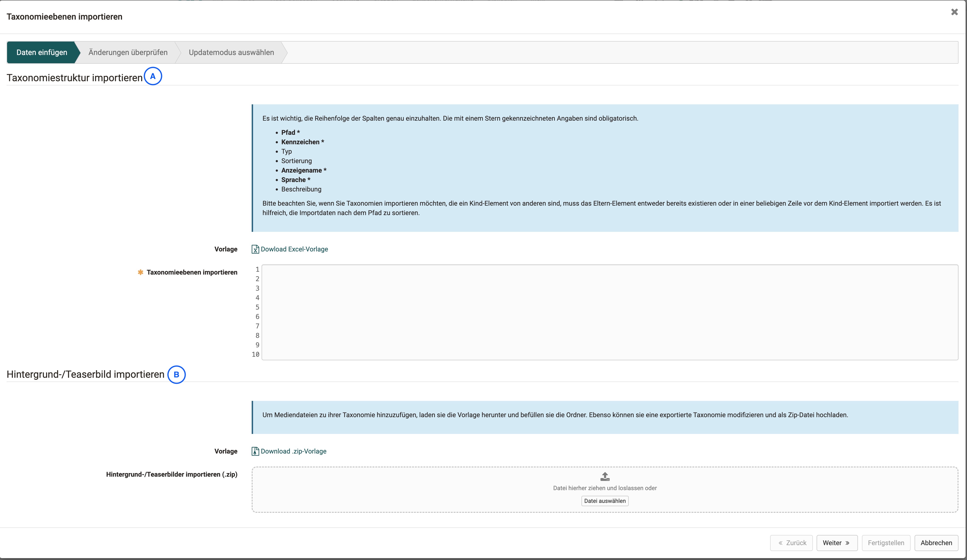Viewport: 967px width, 560px height.
Task: Click the Hintergrund-/Teaserbild importieren heading
Action: point(85,374)
